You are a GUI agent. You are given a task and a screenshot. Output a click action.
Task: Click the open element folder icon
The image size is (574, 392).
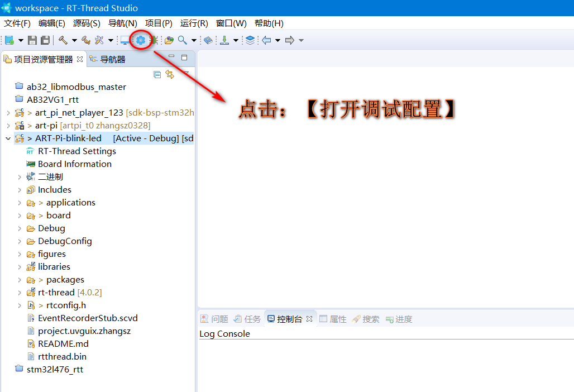pos(169,40)
